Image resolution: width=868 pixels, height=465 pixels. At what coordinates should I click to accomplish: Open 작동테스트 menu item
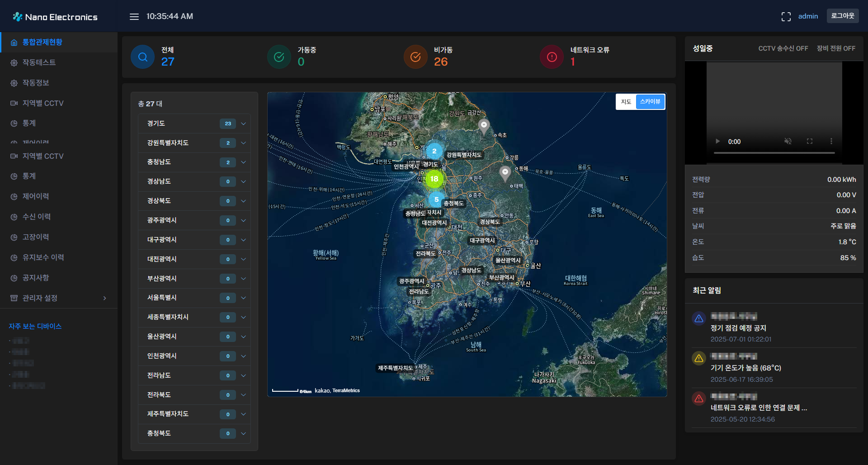pyautogui.click(x=39, y=62)
